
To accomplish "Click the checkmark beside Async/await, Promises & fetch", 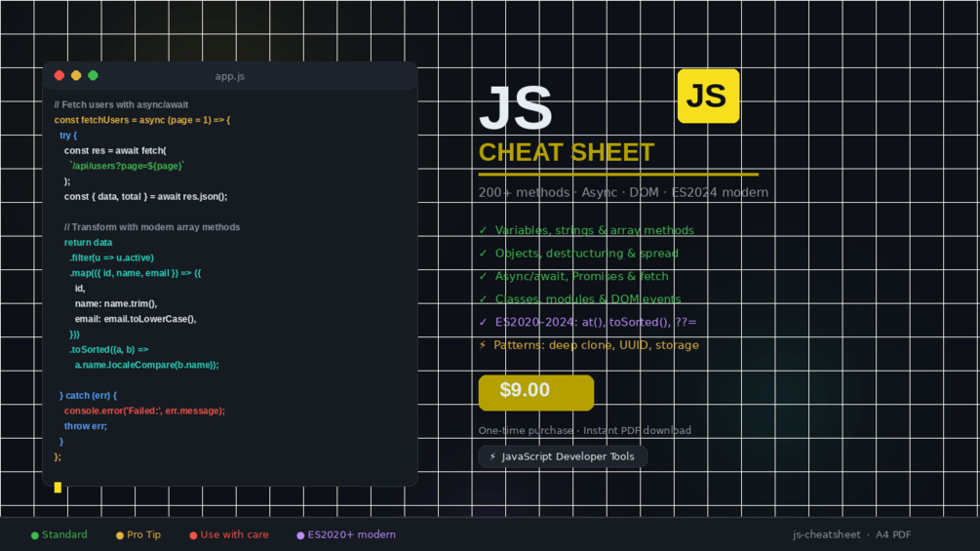I will point(483,276).
